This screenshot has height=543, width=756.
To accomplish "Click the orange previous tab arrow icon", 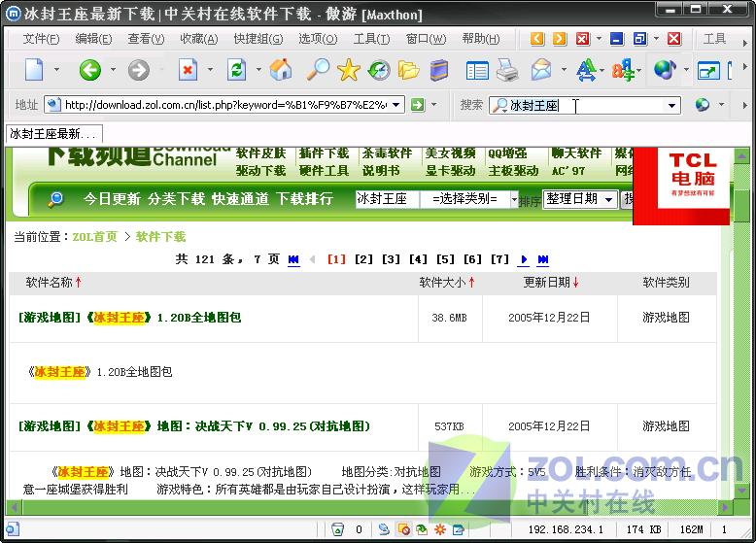I will (537, 39).
